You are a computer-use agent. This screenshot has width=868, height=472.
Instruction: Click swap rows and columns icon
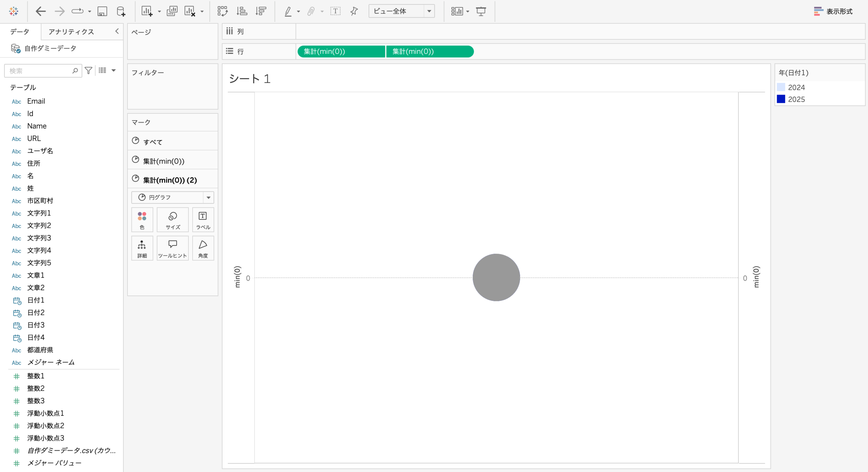pyautogui.click(x=222, y=11)
